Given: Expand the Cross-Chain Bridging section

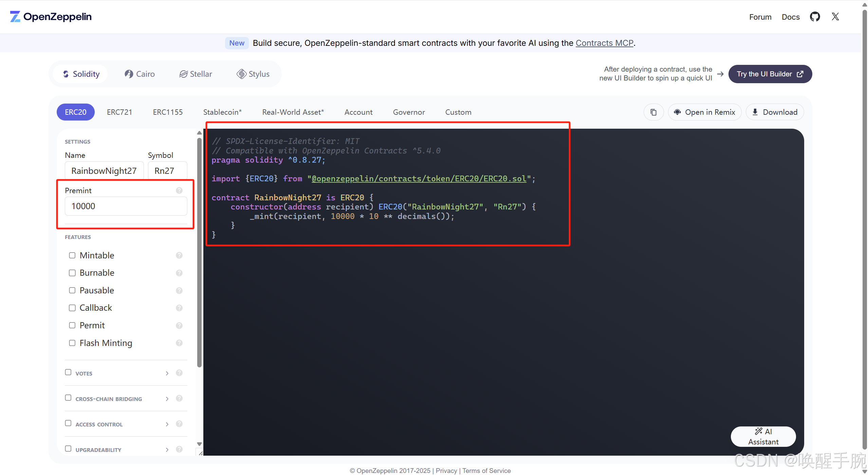Looking at the screenshot, I should coord(167,399).
